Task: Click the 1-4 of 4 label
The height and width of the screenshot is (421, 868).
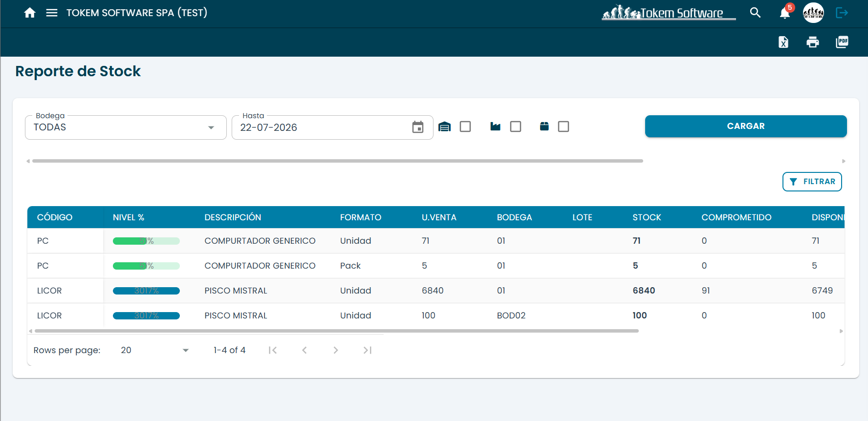Action: click(x=229, y=350)
